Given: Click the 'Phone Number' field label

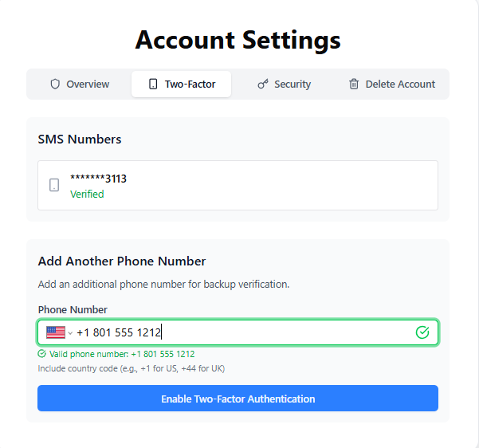Looking at the screenshot, I should (73, 309).
